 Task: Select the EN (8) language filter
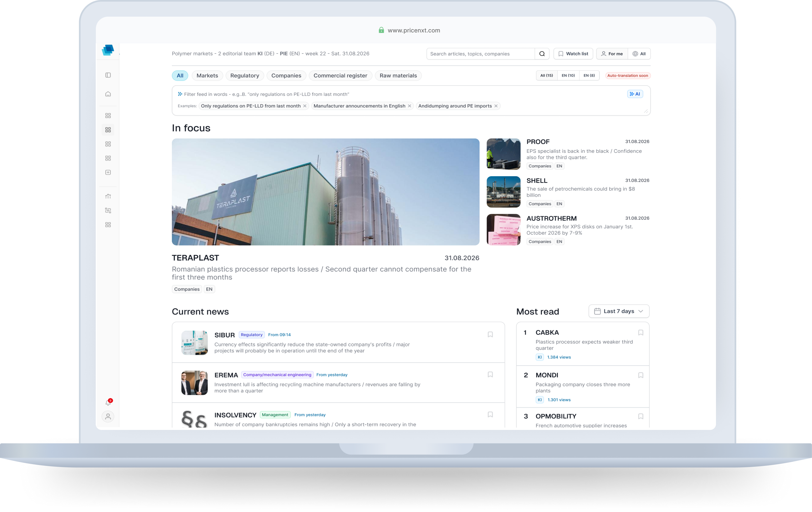click(x=589, y=75)
